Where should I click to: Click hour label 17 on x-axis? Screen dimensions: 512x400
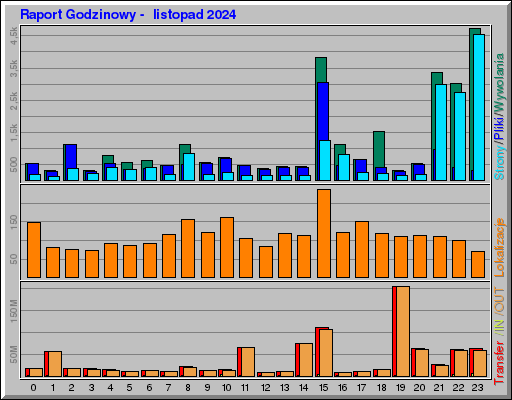coord(361,388)
